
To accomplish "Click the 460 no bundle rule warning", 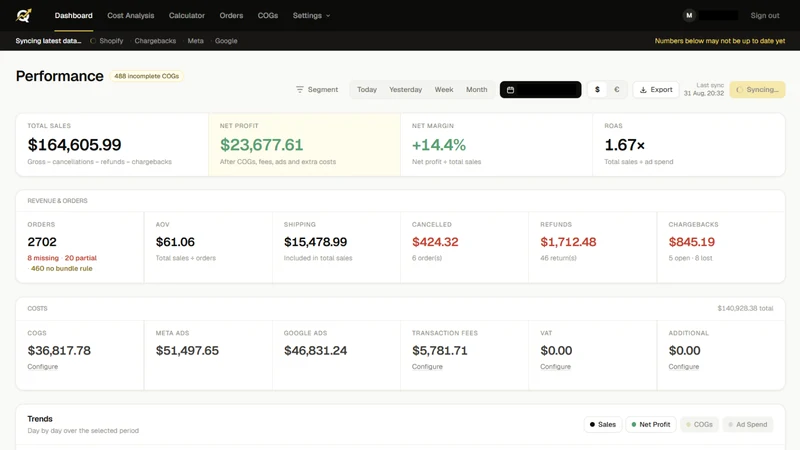I will [62, 268].
